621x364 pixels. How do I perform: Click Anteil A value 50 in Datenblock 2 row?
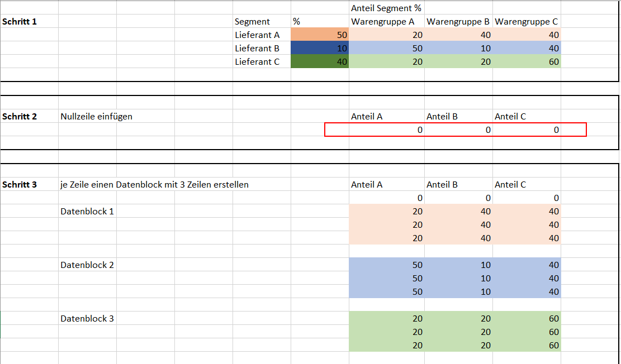(x=387, y=265)
